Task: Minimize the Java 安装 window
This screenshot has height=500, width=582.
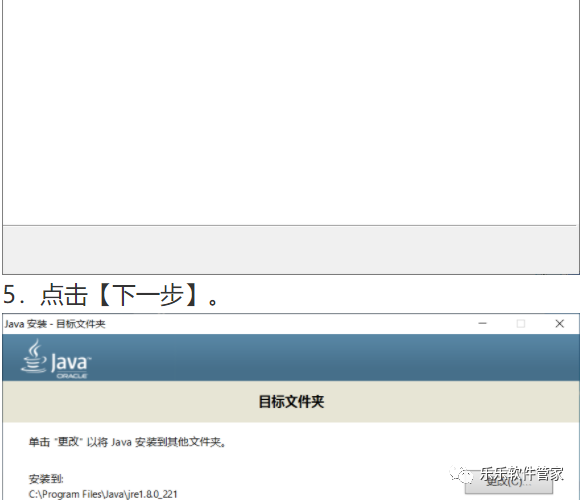Action: [482, 324]
